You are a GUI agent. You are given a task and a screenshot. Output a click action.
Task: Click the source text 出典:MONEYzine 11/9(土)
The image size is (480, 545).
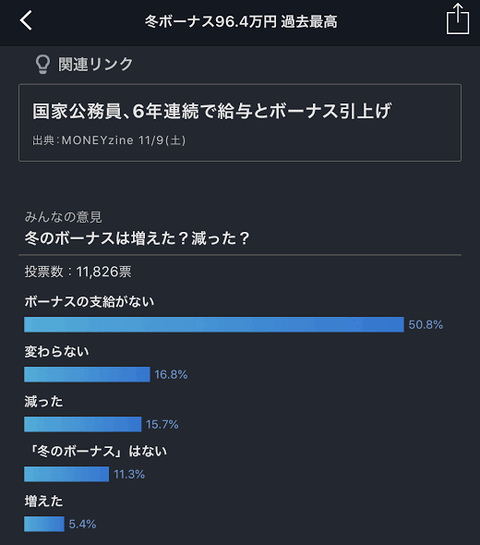[x=109, y=140]
